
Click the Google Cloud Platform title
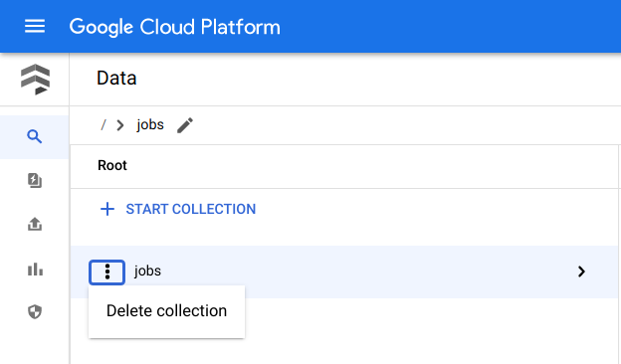point(175,27)
